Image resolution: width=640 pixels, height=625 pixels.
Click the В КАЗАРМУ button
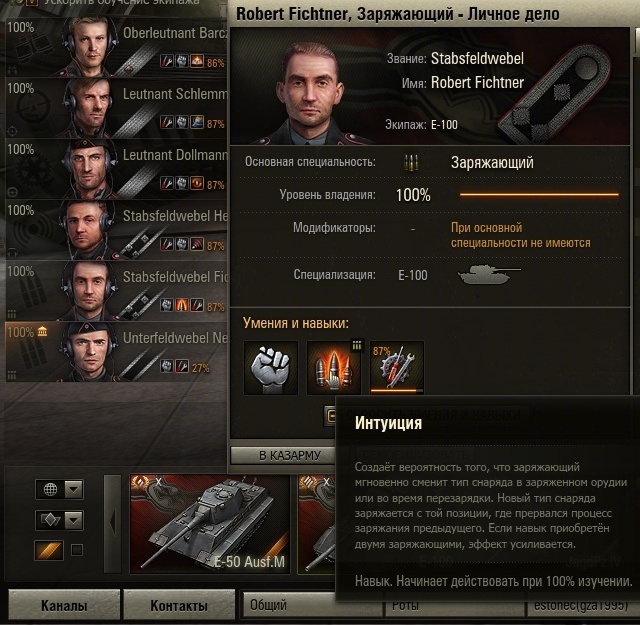(x=290, y=455)
